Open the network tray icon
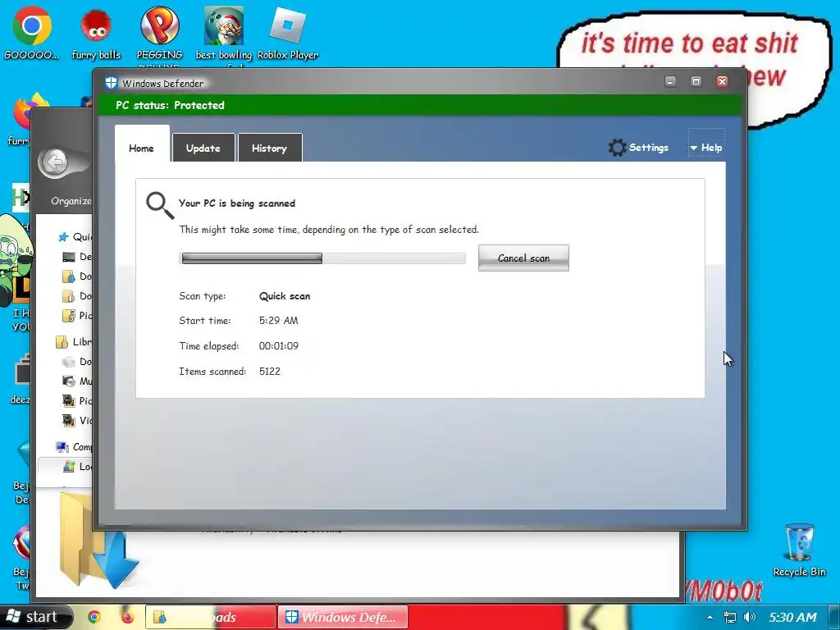Screen dimensions: 840x630 pos(729,617)
